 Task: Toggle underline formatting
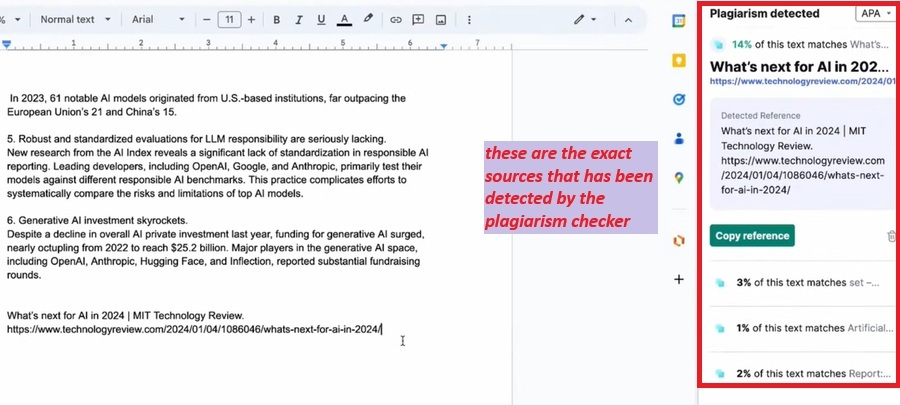pos(321,20)
